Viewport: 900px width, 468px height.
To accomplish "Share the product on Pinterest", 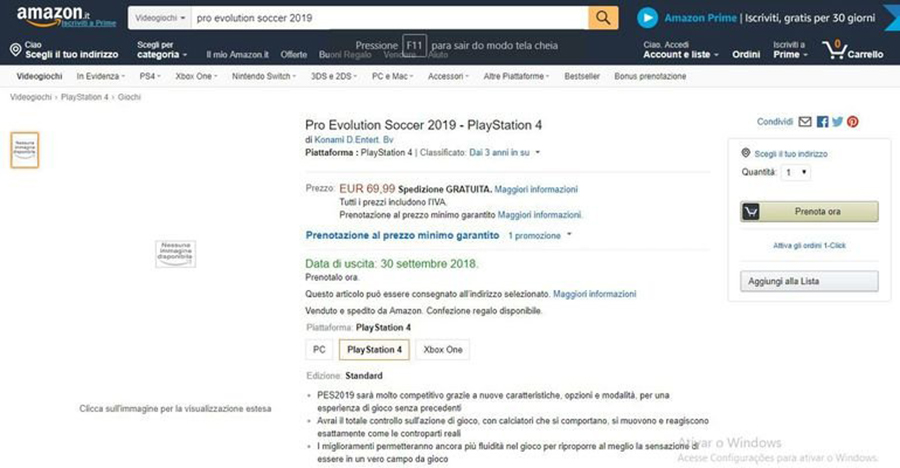I will pyautogui.click(x=853, y=122).
